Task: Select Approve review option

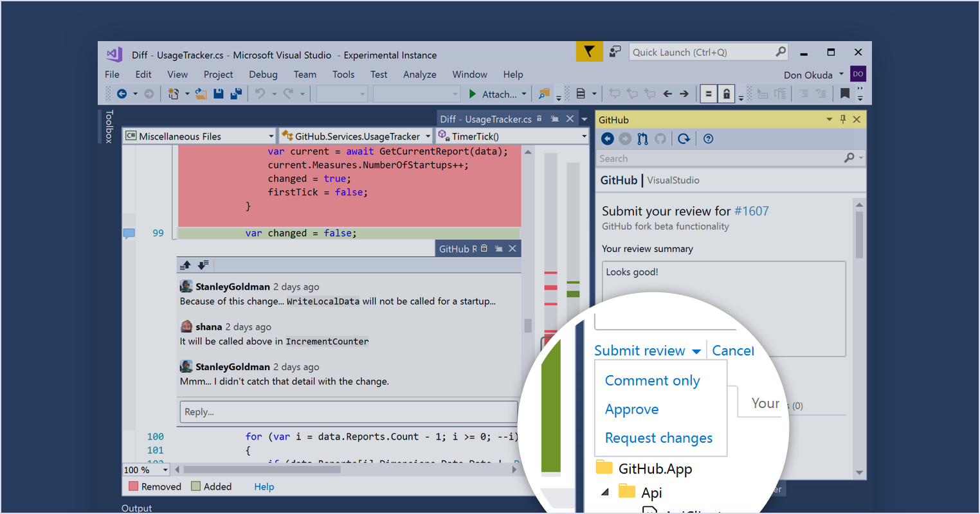Action: [631, 409]
